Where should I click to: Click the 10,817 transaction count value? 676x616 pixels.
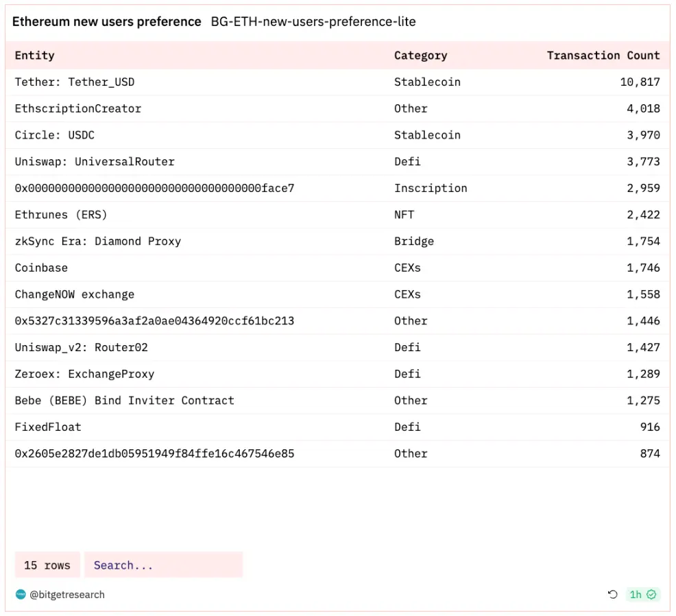(x=640, y=82)
